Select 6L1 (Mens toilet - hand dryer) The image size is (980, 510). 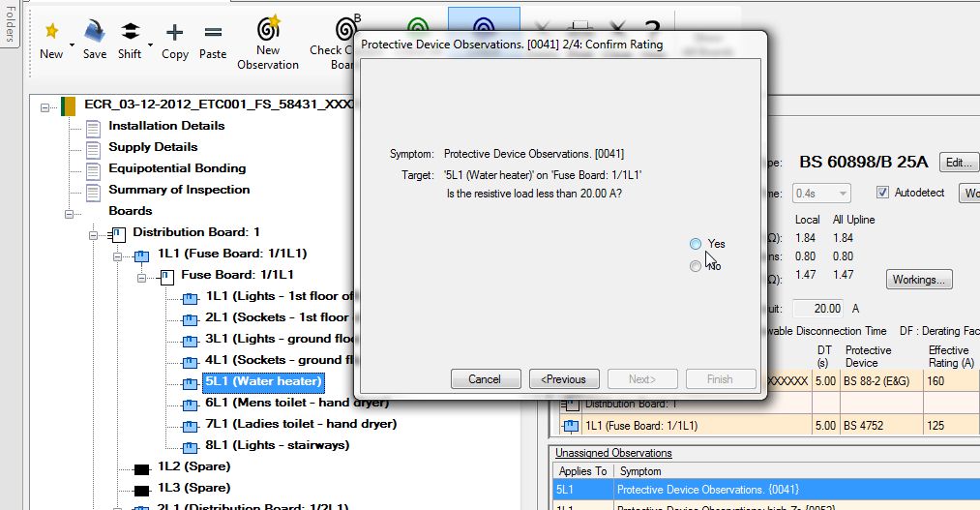tap(297, 403)
